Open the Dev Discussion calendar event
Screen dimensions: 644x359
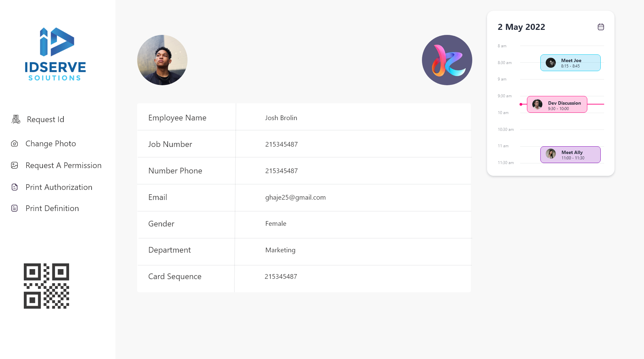pos(557,104)
